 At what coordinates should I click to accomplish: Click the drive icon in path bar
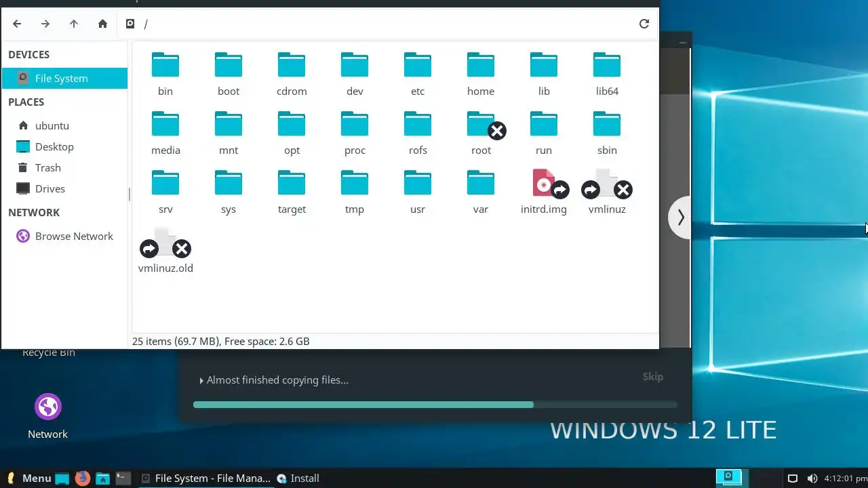(x=130, y=24)
